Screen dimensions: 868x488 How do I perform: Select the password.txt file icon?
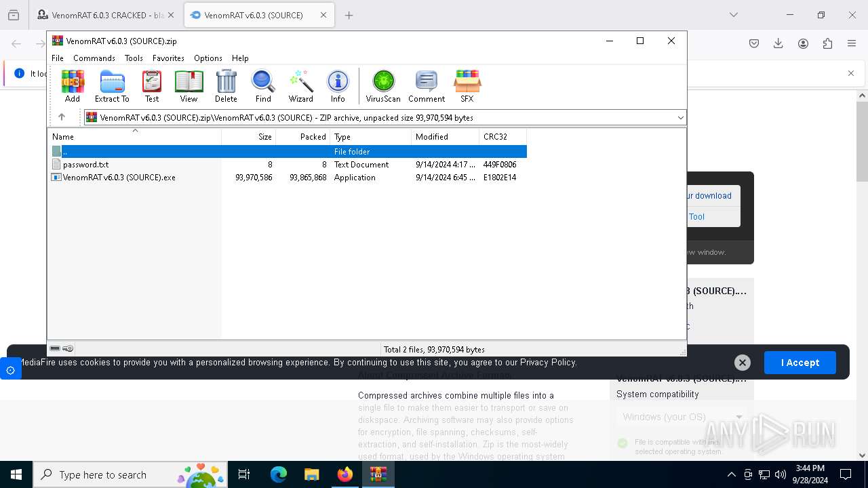click(57, 164)
